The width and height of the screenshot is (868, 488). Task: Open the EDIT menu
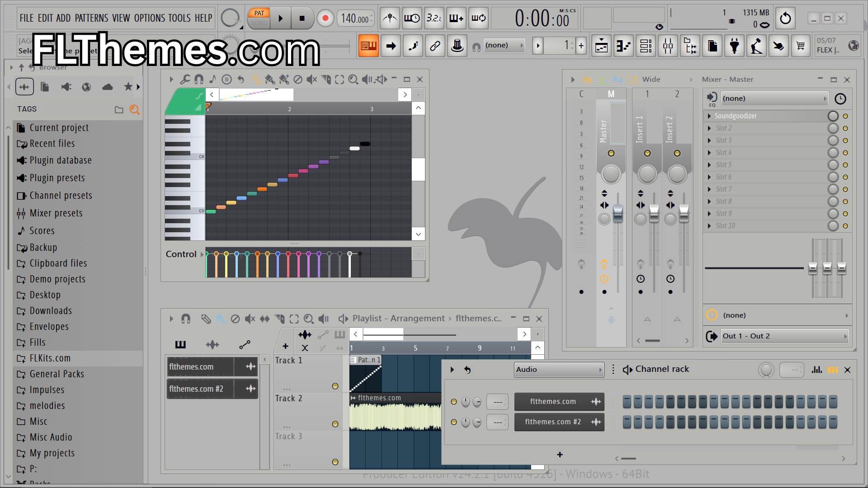pyautogui.click(x=45, y=18)
